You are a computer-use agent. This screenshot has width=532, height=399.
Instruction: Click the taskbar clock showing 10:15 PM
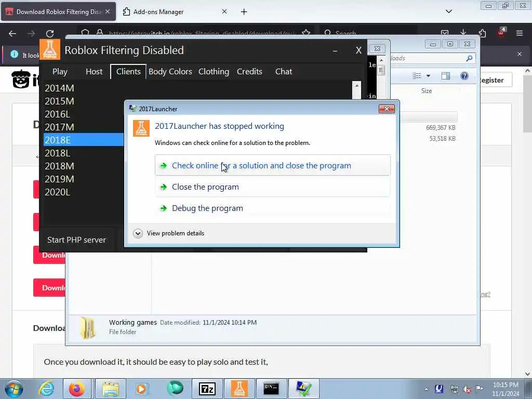(506, 389)
